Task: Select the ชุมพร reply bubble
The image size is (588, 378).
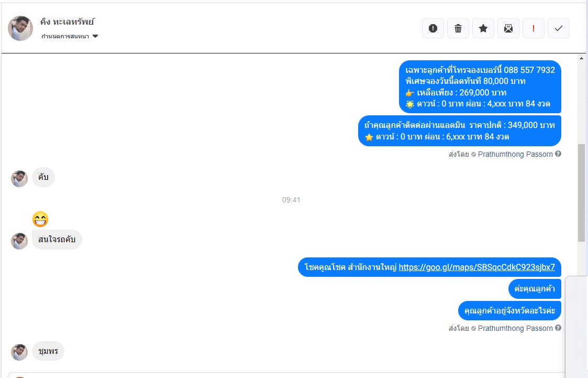Action: click(48, 351)
